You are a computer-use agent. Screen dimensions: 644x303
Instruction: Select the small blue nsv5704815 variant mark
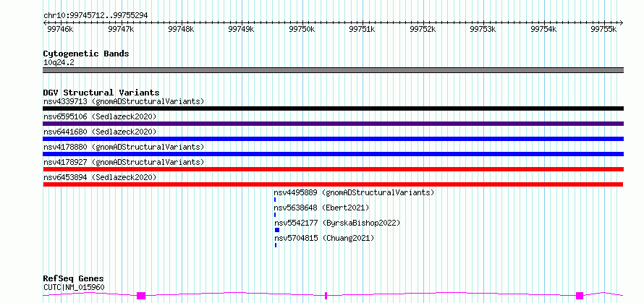(x=276, y=245)
